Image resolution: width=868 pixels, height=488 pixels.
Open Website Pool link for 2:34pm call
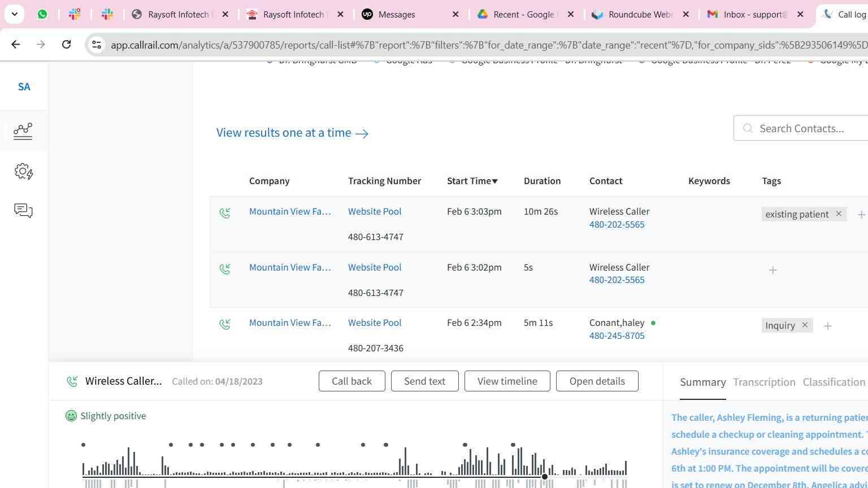(x=375, y=323)
